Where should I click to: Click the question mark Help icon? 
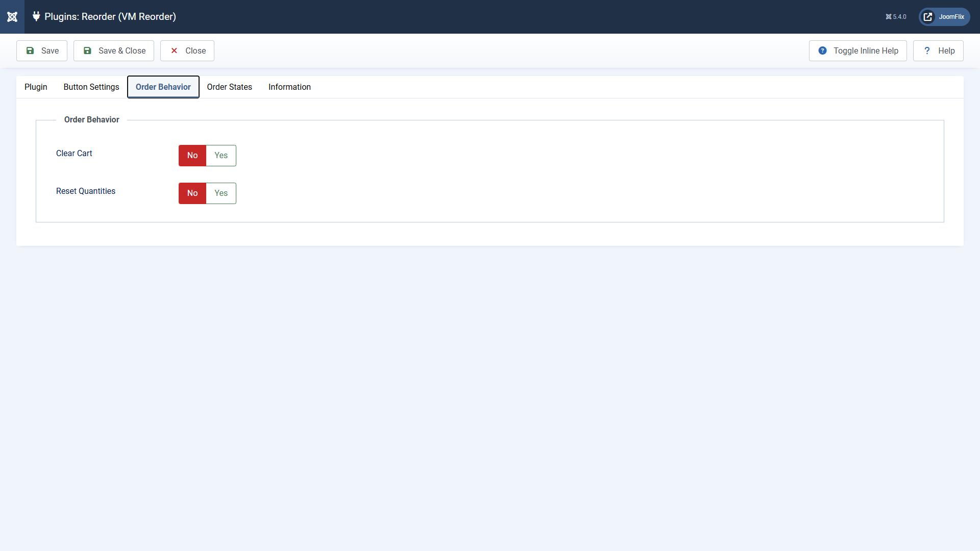click(927, 51)
